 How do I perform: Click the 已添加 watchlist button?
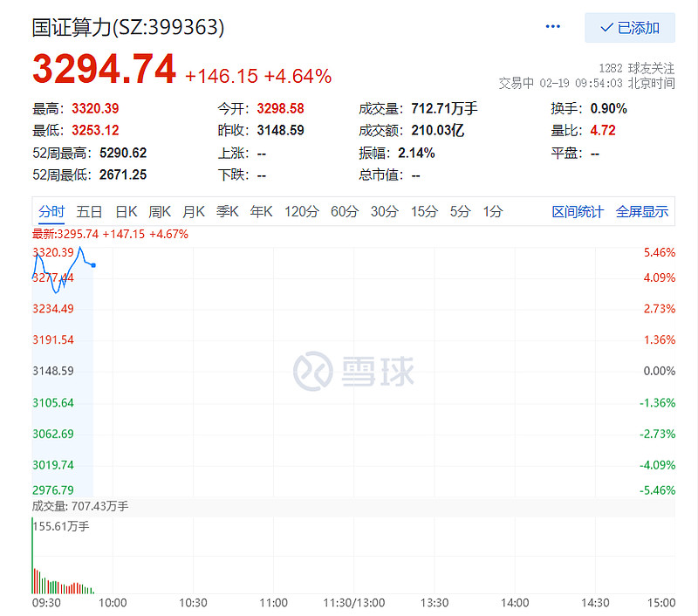[629, 28]
